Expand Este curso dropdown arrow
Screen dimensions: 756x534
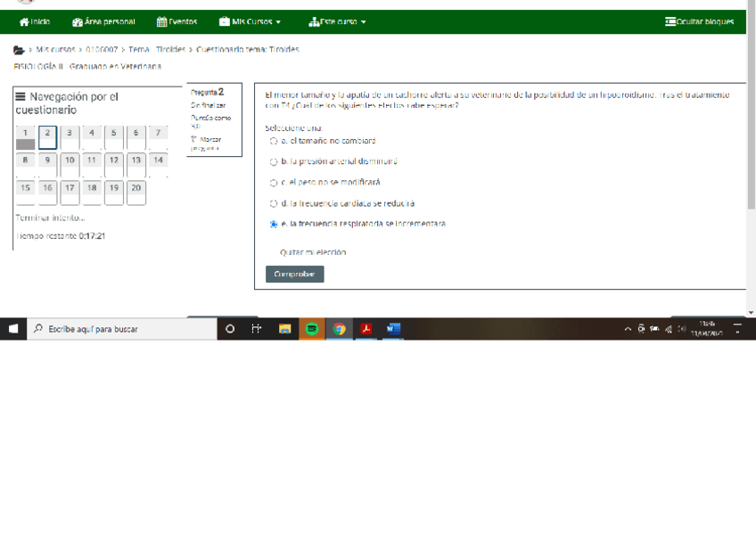(x=364, y=22)
